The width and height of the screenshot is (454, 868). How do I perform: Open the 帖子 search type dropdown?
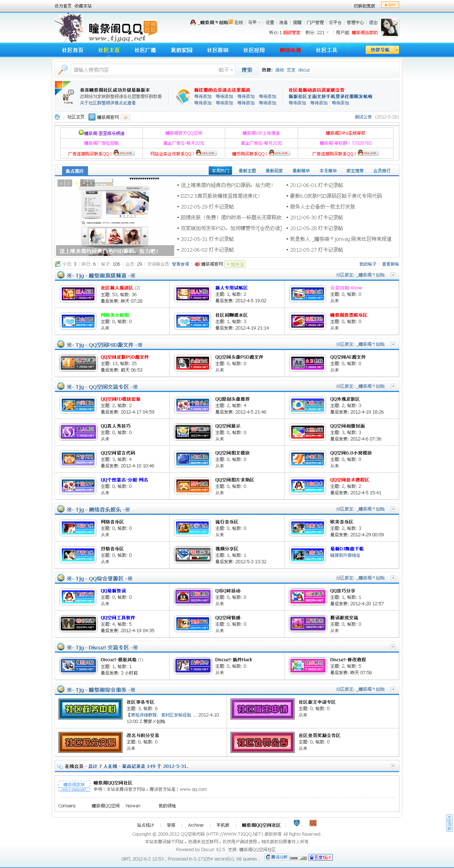point(226,70)
